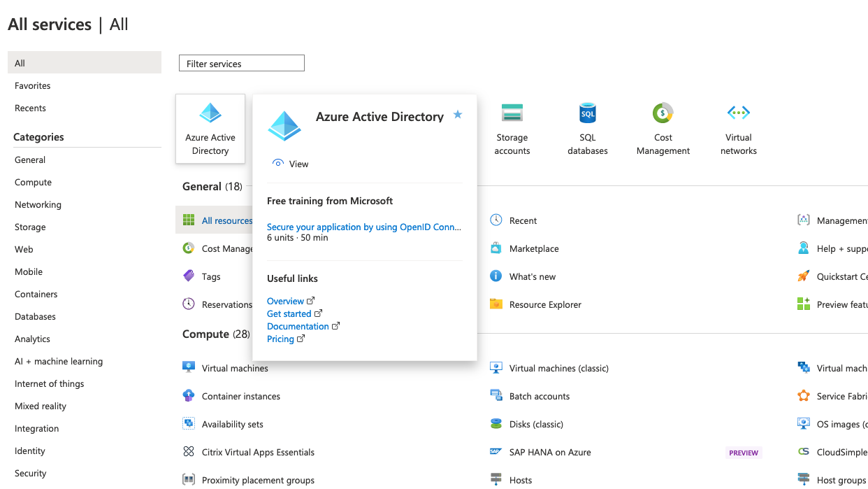Click the Disks (classic) icon

[x=496, y=423]
